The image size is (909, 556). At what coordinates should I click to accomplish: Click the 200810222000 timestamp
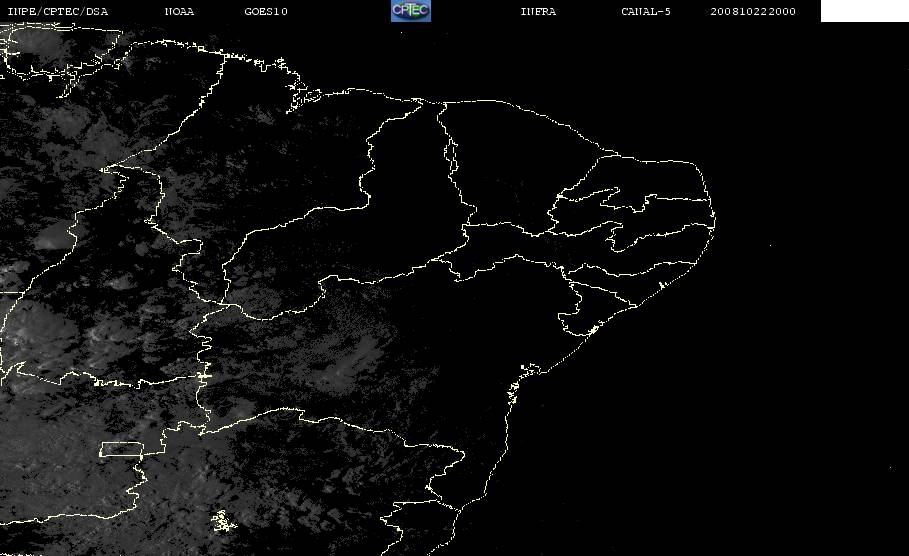coord(753,11)
